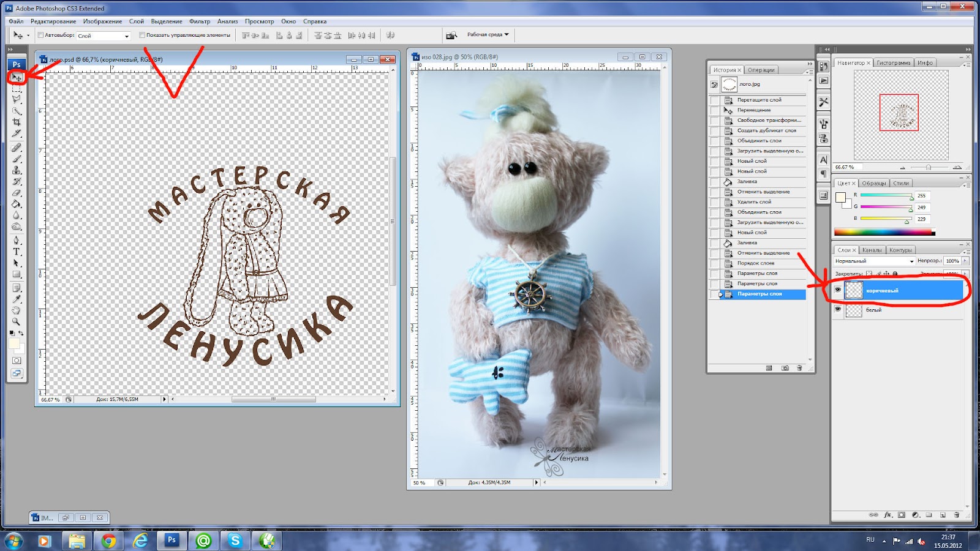Enable the Автовыбор checkbox
The image size is (980, 551).
pos(41,36)
